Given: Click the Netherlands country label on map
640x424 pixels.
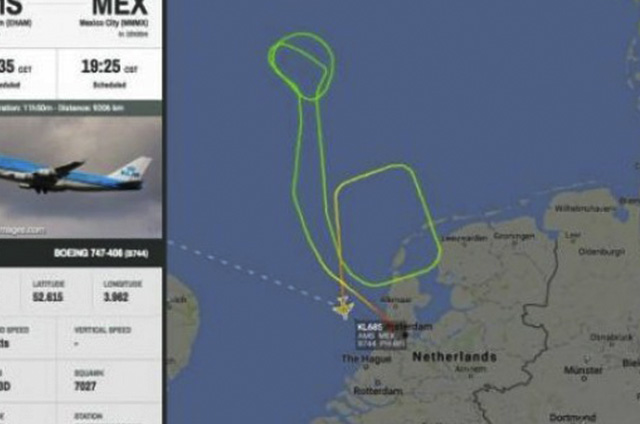Looking at the screenshot, I should click(454, 357).
